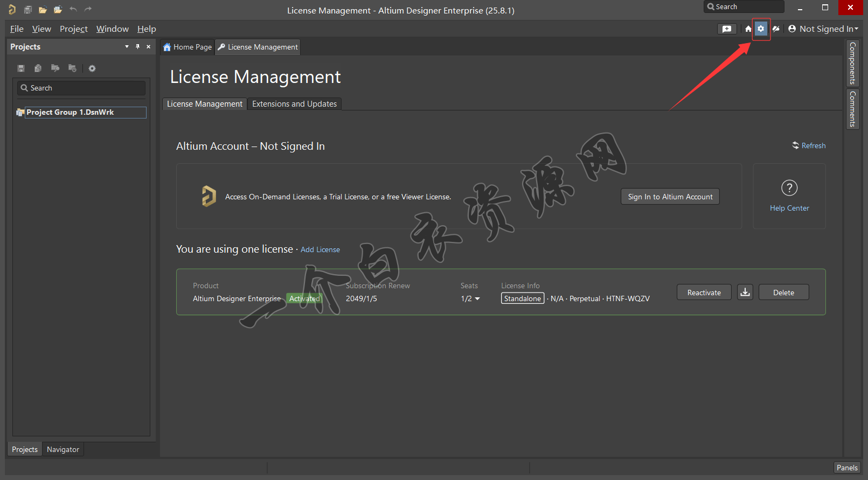Click the Projects panel Search field
This screenshot has height=480, width=868.
[x=81, y=88]
